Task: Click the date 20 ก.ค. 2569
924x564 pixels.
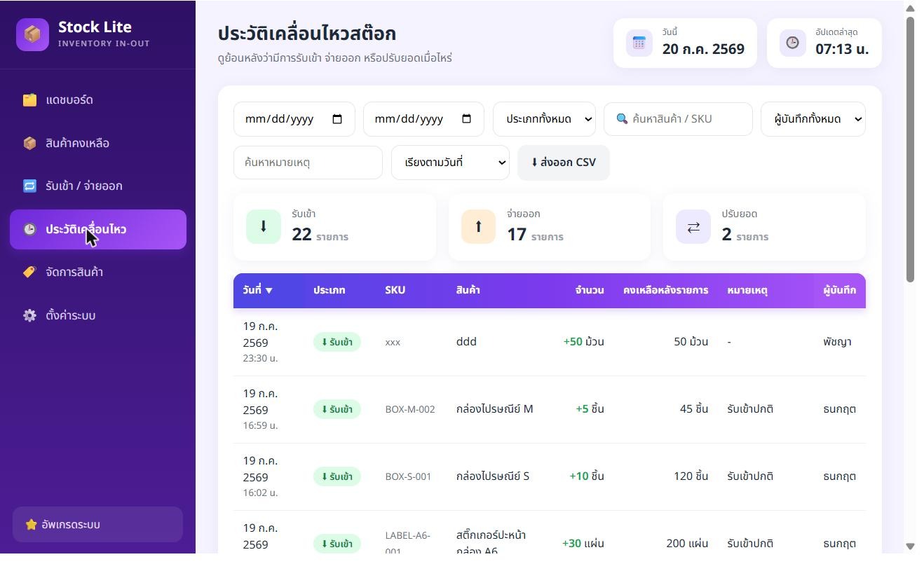Action: (703, 49)
